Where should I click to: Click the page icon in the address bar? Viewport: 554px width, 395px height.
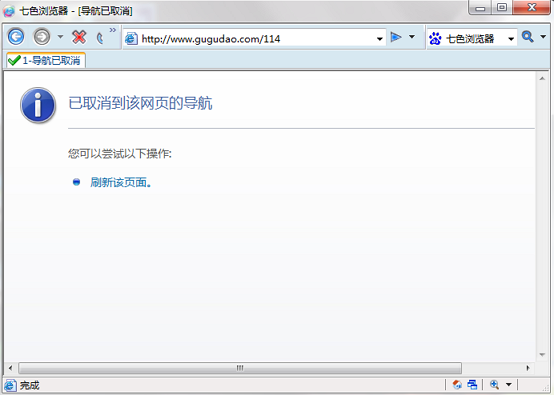(x=131, y=39)
